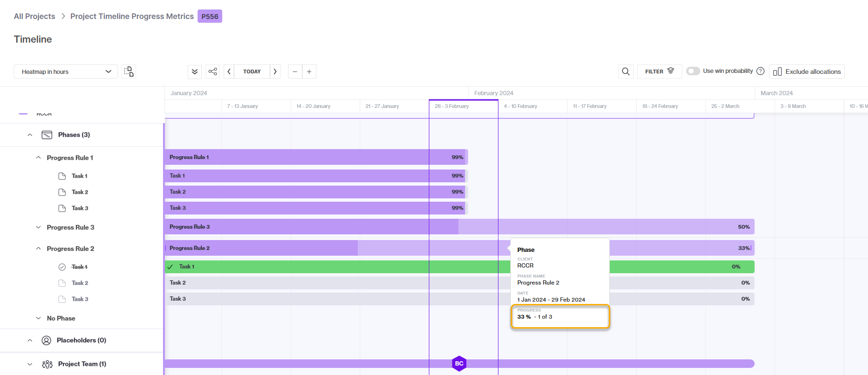Click document icon beside Task 2 in Progress Rule 1
The width and height of the screenshot is (868, 375).
tap(62, 192)
